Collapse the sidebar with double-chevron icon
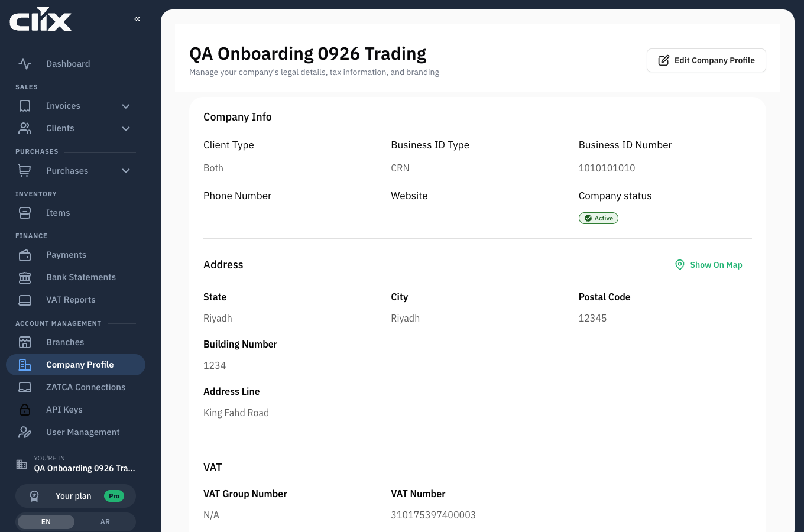804x532 pixels. point(137,19)
